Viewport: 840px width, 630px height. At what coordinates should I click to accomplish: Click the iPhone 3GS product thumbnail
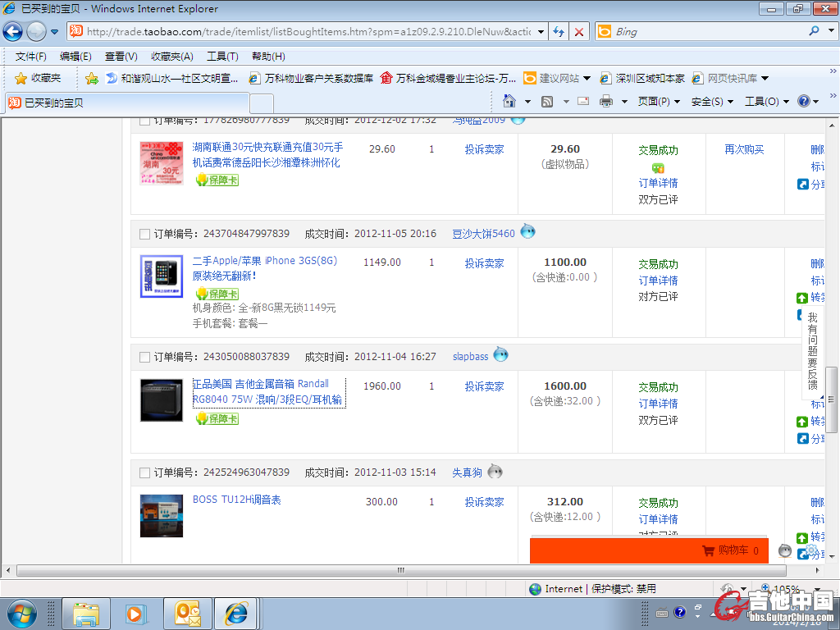162,276
